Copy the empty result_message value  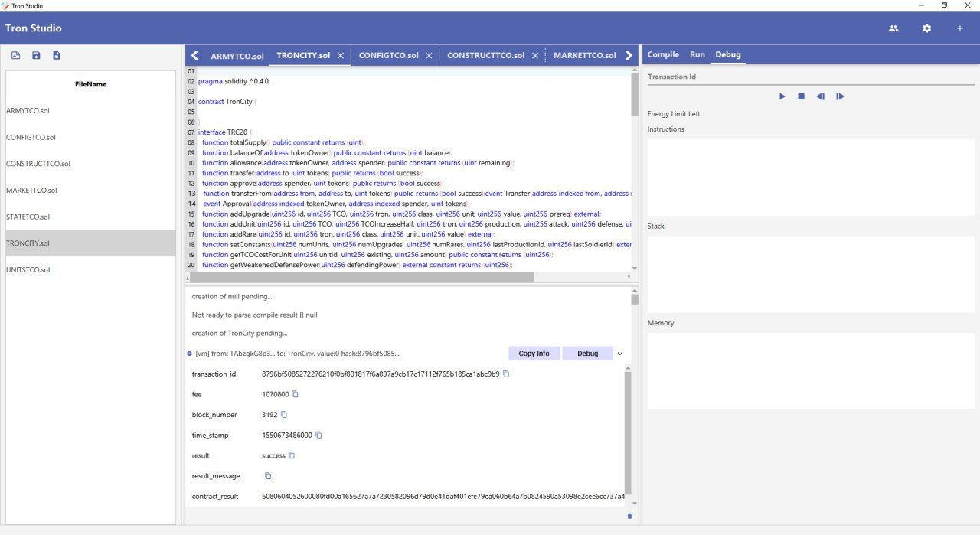pos(268,476)
